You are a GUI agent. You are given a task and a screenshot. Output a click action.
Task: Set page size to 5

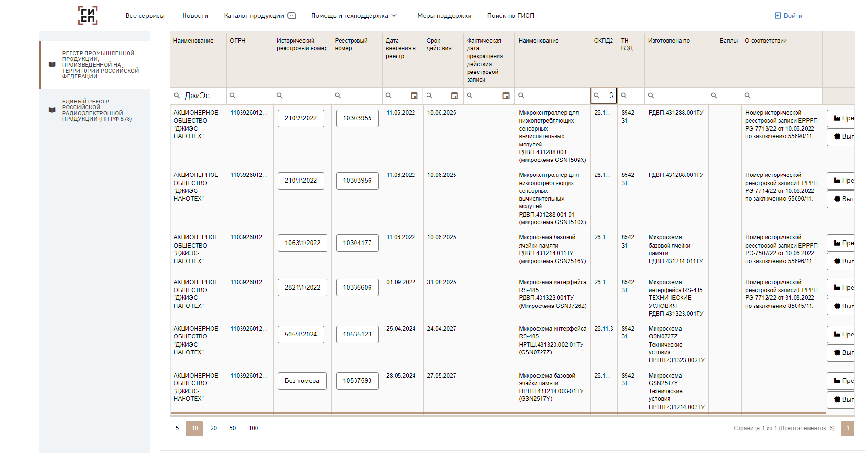pos(177,428)
